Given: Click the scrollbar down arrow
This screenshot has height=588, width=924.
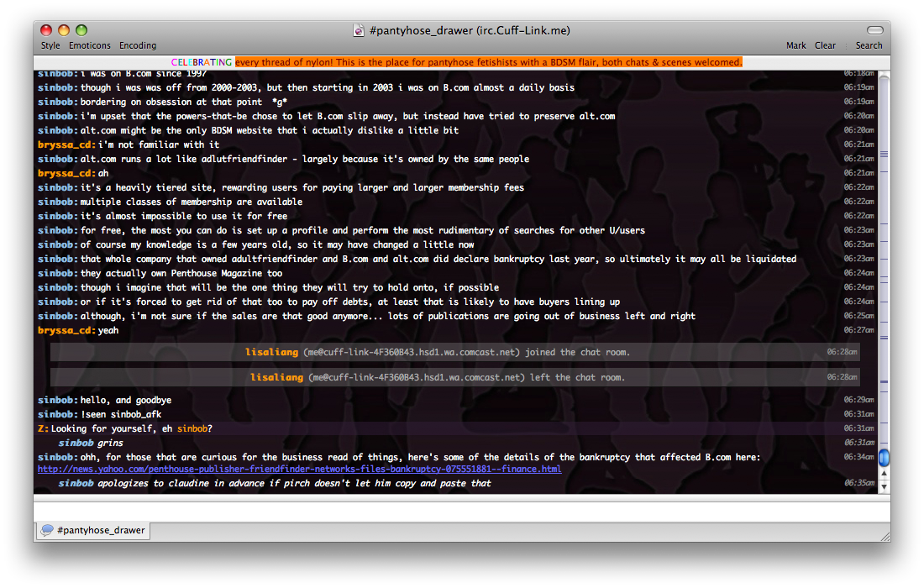Looking at the screenshot, I should pyautogui.click(x=884, y=486).
